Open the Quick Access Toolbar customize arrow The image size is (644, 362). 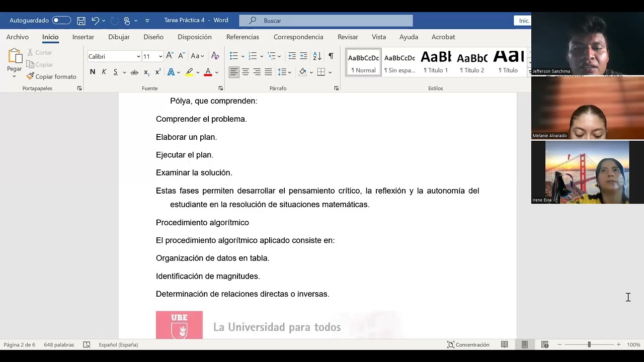(147, 21)
